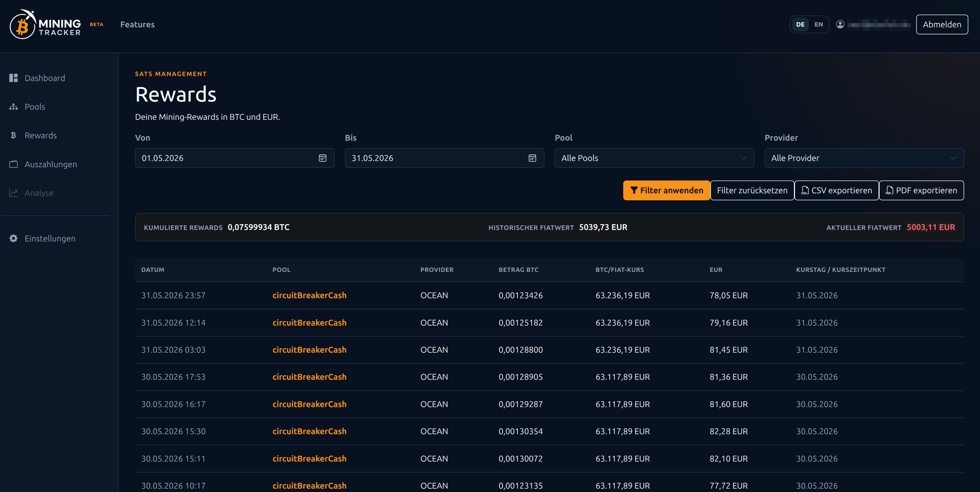Click the Pools hierarchy icon in sidebar
980x492 pixels.
pyautogui.click(x=14, y=107)
